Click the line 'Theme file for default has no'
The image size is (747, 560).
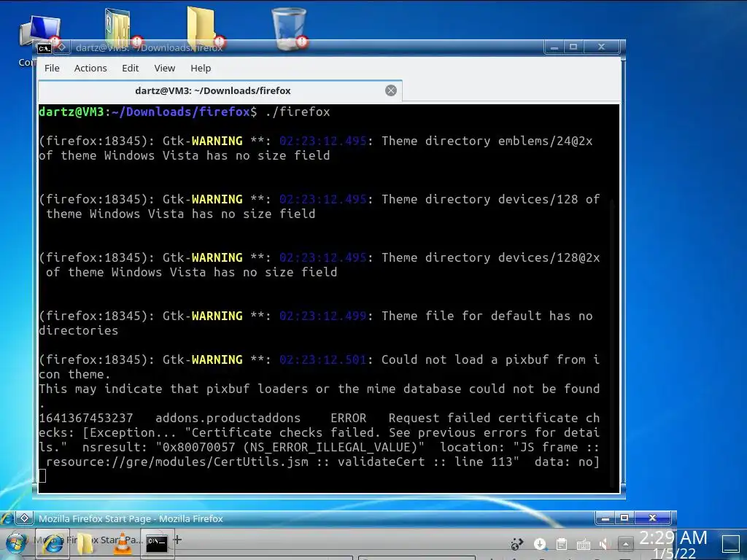tap(487, 316)
